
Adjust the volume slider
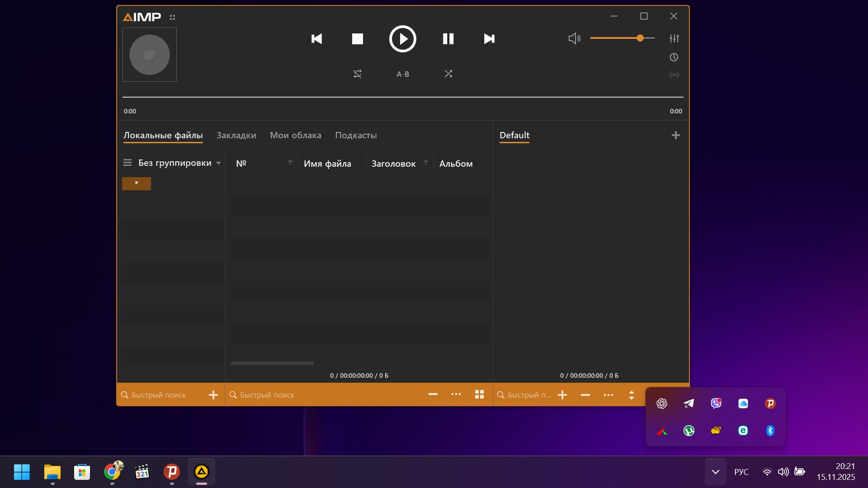[x=640, y=38]
